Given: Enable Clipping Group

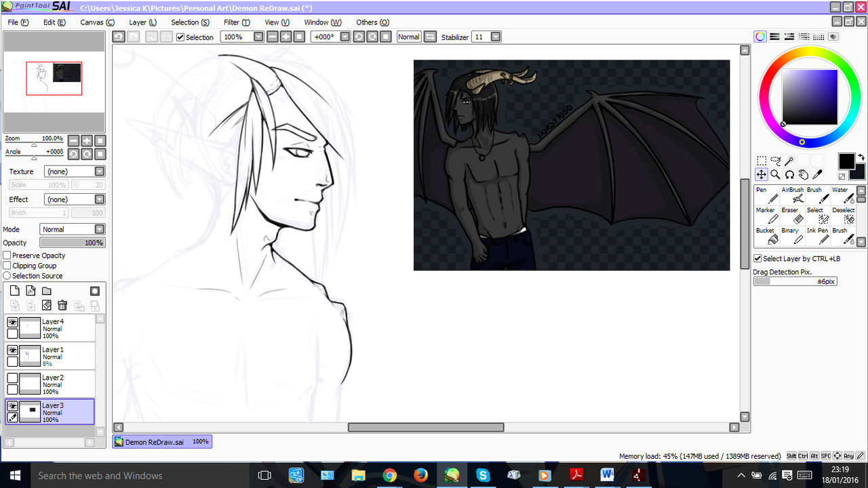Looking at the screenshot, I should (x=7, y=266).
